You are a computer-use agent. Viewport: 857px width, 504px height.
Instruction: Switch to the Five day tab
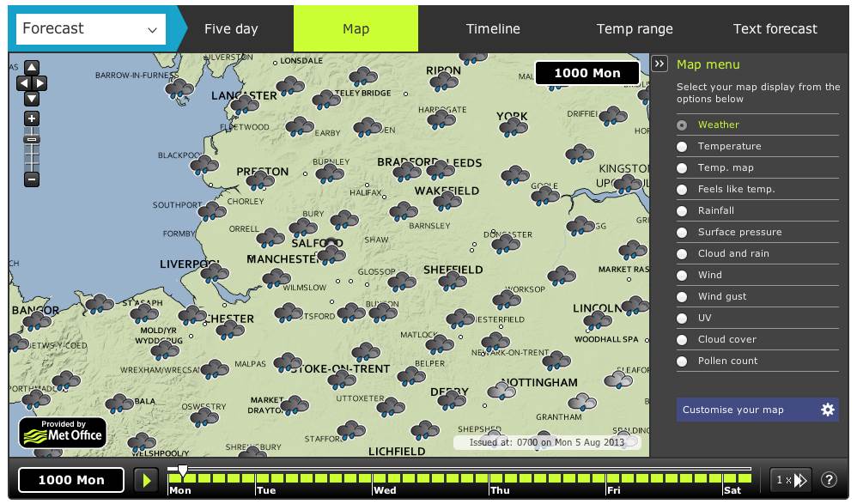pyautogui.click(x=231, y=29)
